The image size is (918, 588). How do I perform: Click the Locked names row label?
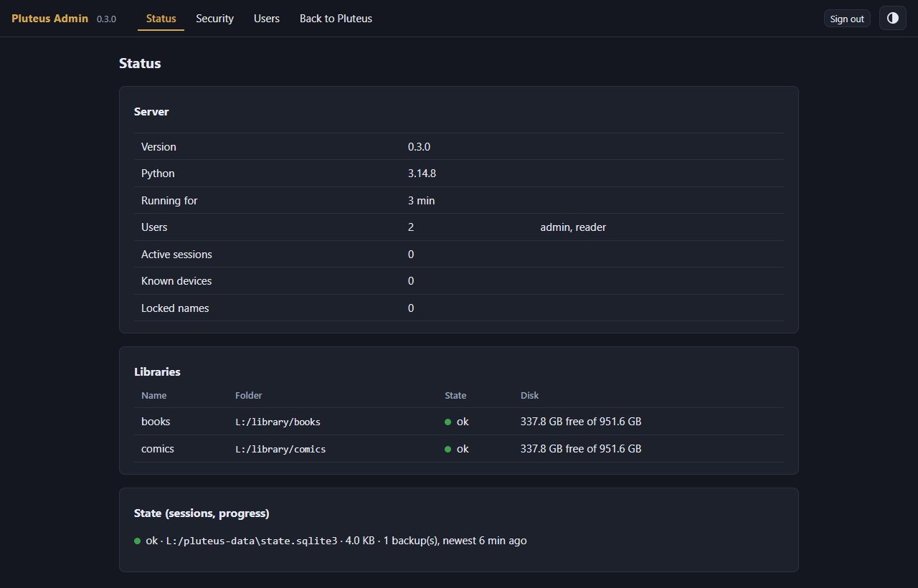(175, 308)
